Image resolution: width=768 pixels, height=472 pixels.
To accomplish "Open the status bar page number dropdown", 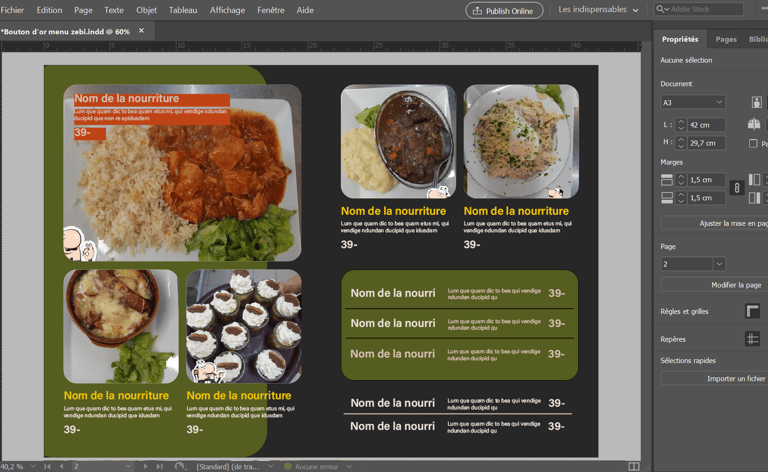I will pos(128,466).
